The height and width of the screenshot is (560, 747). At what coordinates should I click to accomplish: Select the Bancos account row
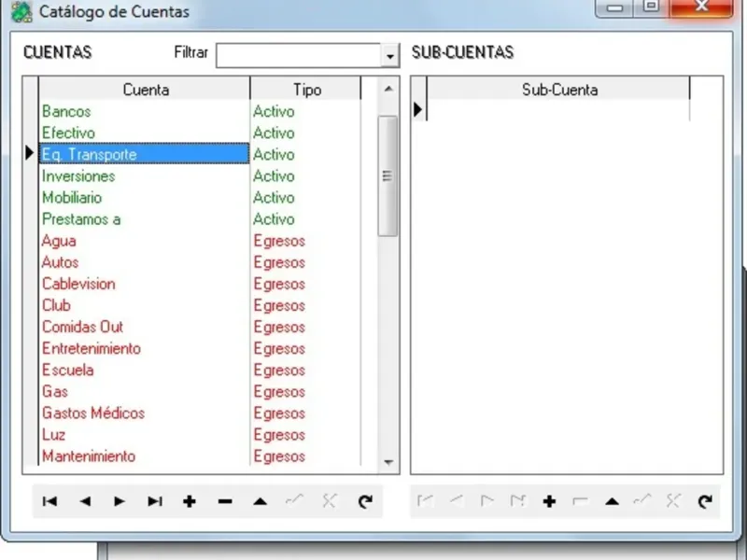pos(145,111)
